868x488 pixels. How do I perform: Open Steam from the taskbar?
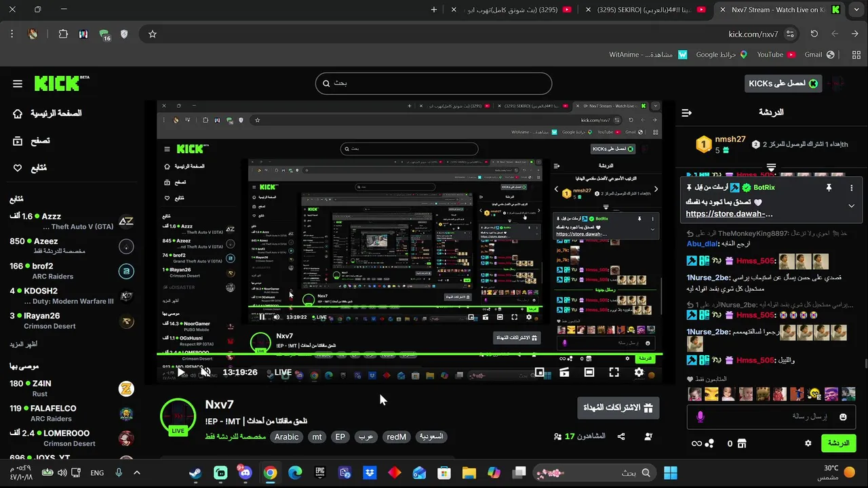tap(195, 472)
